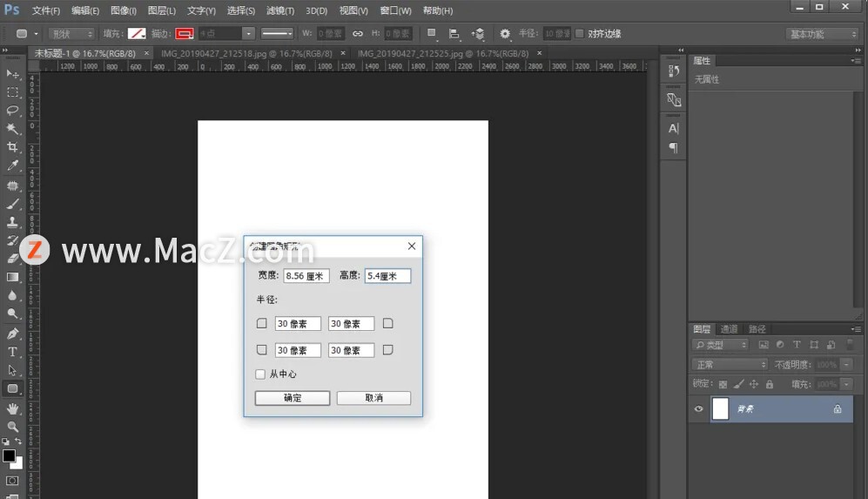This screenshot has height=499, width=868.
Task: Click the 取消 button in dialog
Action: coord(373,398)
